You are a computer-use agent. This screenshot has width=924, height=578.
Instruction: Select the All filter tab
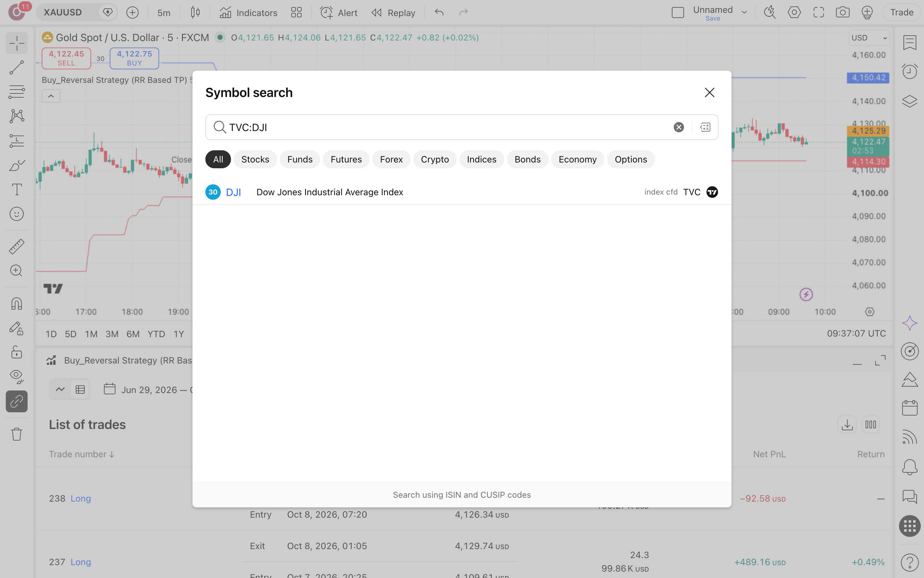click(x=218, y=159)
